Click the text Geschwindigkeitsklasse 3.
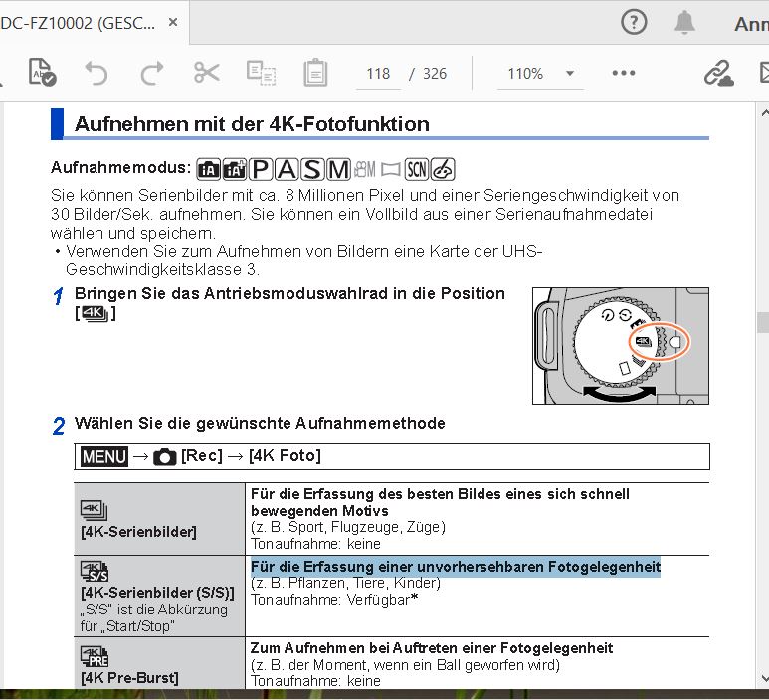Image resolution: width=769 pixels, height=700 pixels. point(162,270)
